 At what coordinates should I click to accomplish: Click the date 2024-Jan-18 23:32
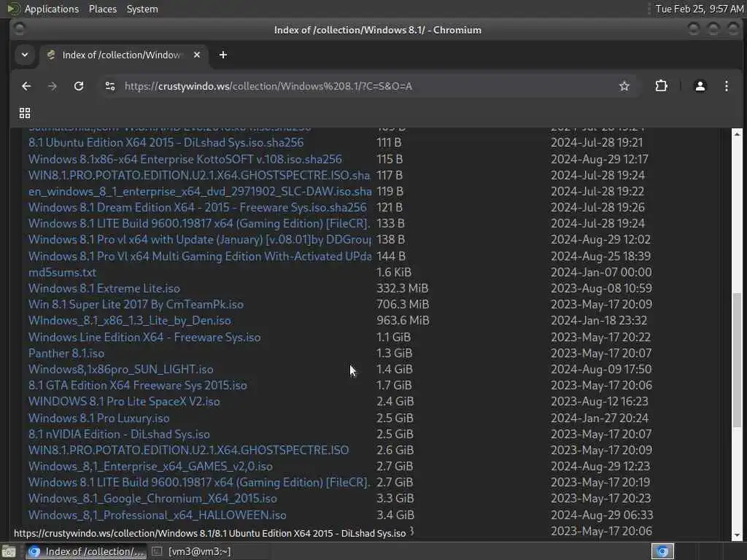pos(599,321)
